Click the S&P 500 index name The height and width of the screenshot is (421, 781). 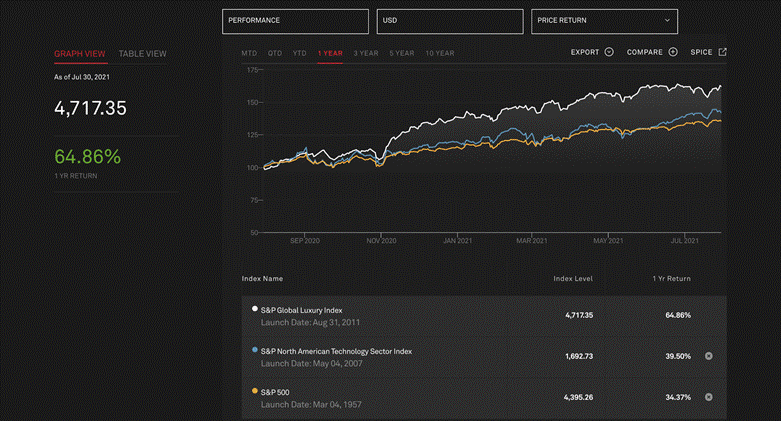point(275,392)
